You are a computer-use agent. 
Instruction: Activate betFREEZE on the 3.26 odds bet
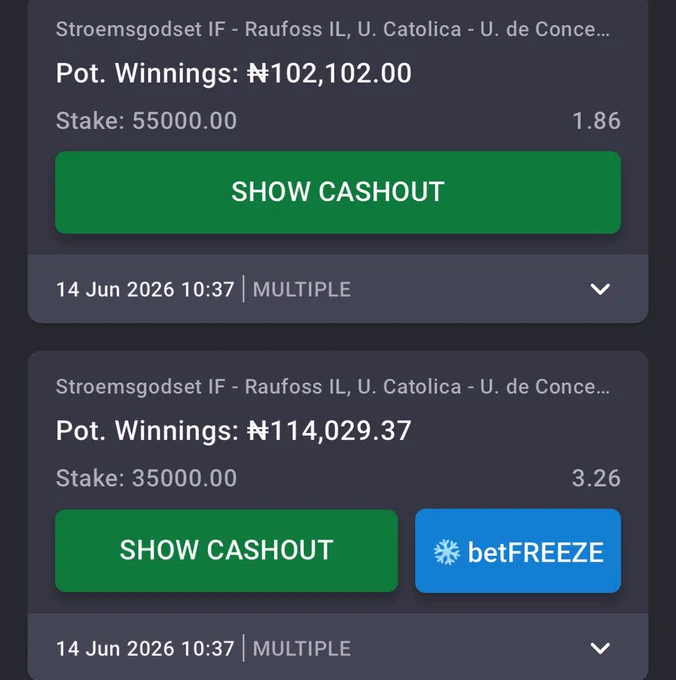coord(518,551)
